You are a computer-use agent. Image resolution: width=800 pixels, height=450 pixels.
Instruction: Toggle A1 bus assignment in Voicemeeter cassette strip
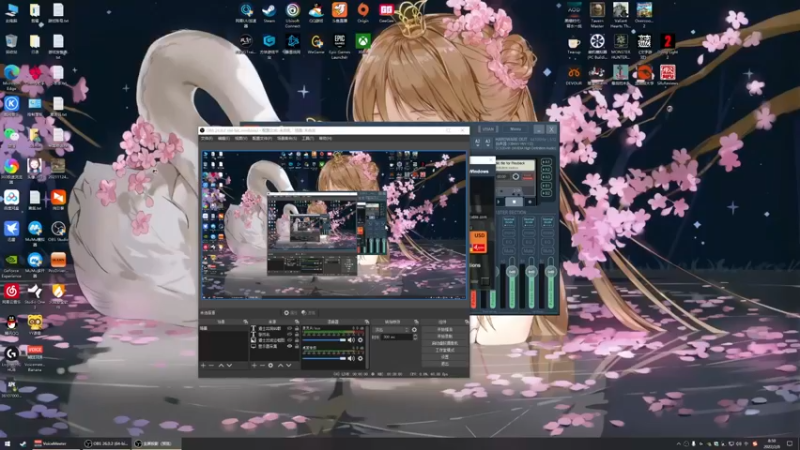tap(546, 162)
